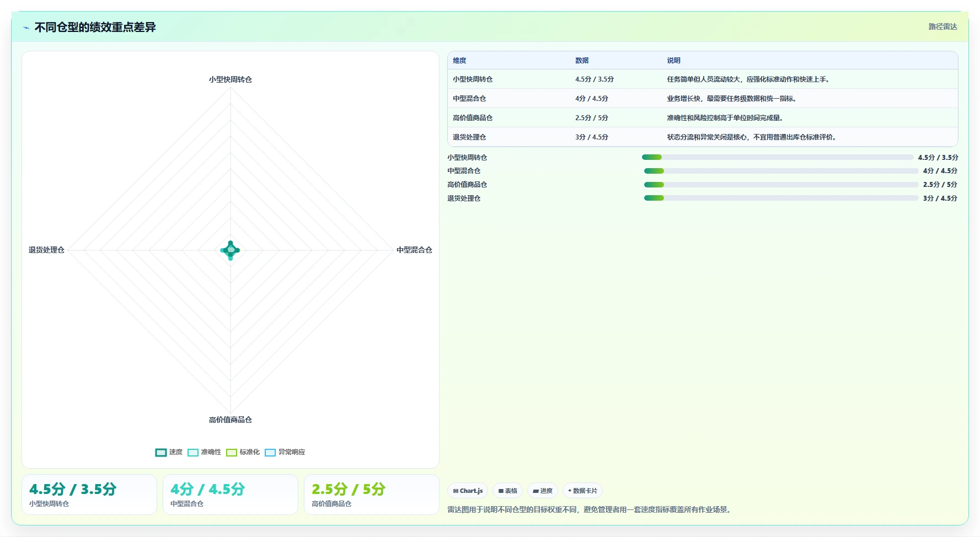
Task: Click the 3分 / 4.5分 value beside the progress bar
Action: point(940,198)
